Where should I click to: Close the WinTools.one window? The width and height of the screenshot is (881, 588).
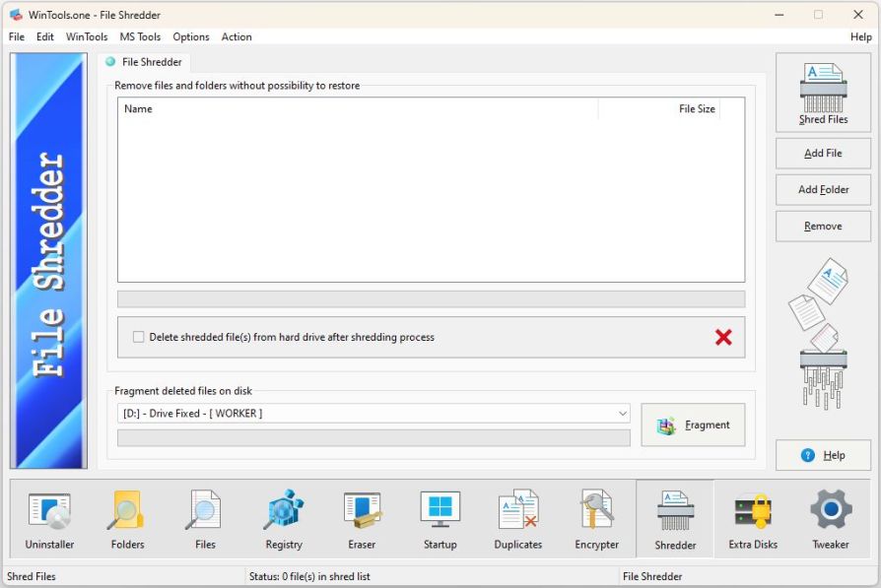click(x=858, y=15)
